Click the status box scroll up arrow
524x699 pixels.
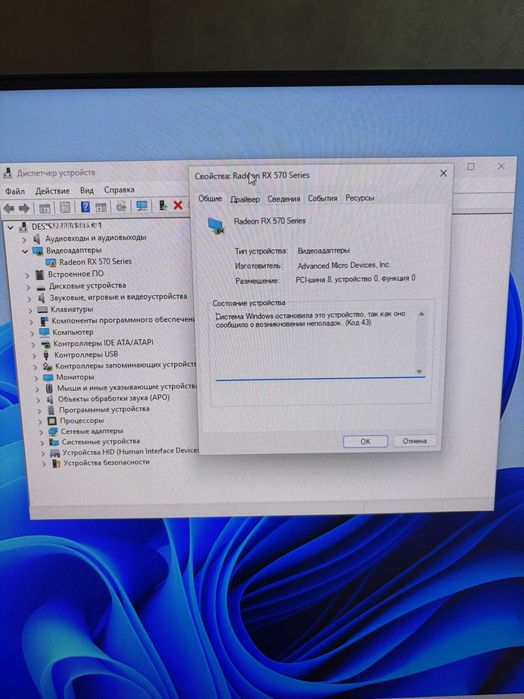click(x=421, y=314)
